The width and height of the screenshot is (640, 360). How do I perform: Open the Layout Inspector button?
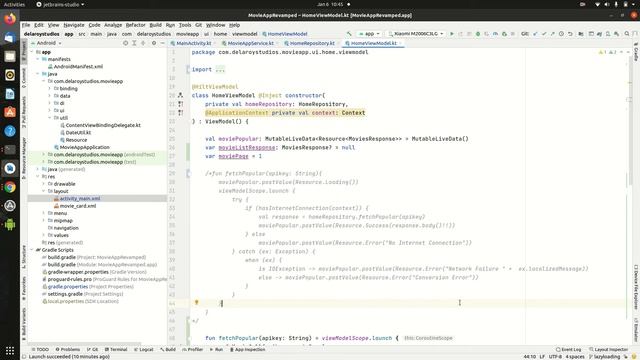[608, 350]
